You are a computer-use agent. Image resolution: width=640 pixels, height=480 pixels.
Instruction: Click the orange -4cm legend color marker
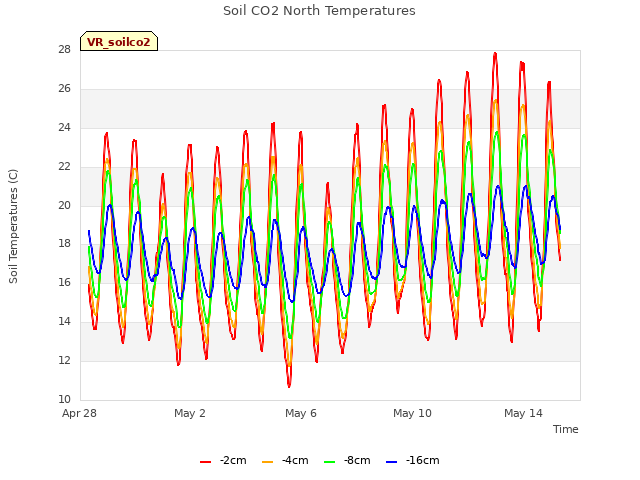click(x=267, y=462)
